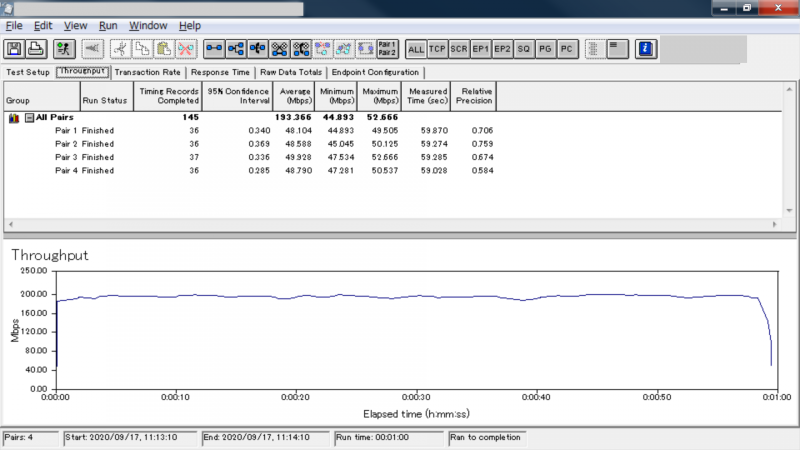The height and width of the screenshot is (450, 800).
Task: Switch to the Response Time tab
Action: tap(220, 73)
